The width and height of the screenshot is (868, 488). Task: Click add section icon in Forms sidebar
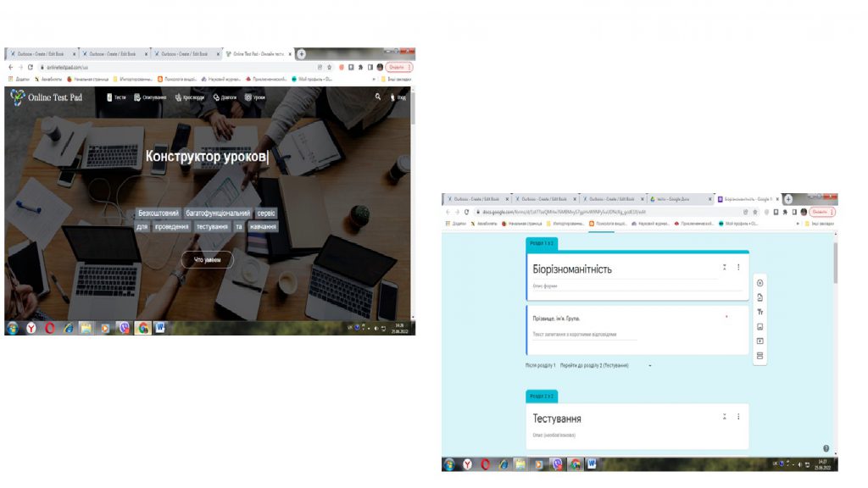coord(759,356)
